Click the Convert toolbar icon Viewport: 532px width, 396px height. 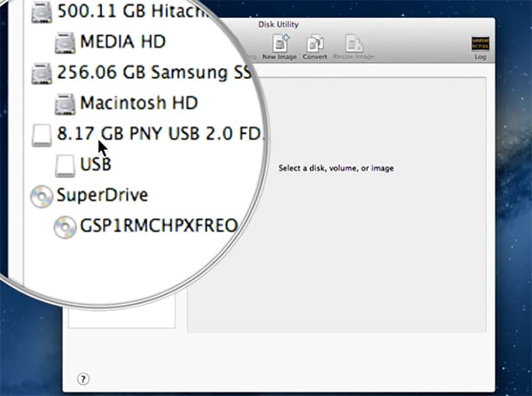point(315,43)
